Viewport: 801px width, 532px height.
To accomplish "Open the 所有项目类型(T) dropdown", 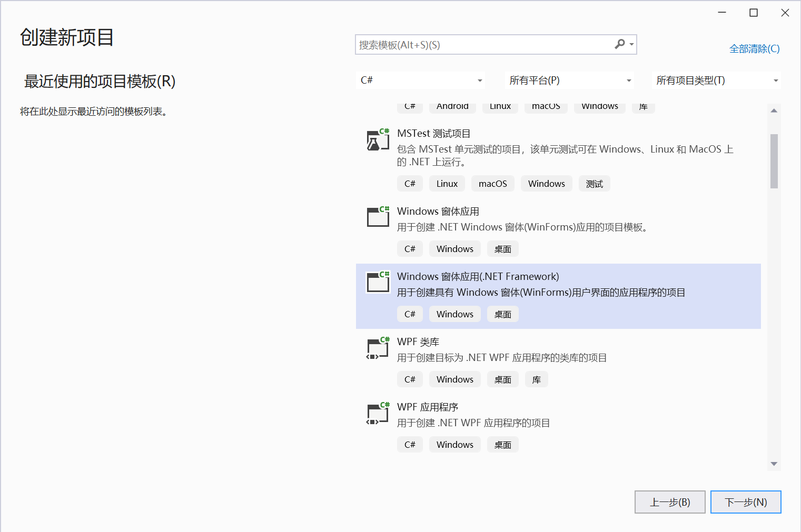I will (716, 81).
